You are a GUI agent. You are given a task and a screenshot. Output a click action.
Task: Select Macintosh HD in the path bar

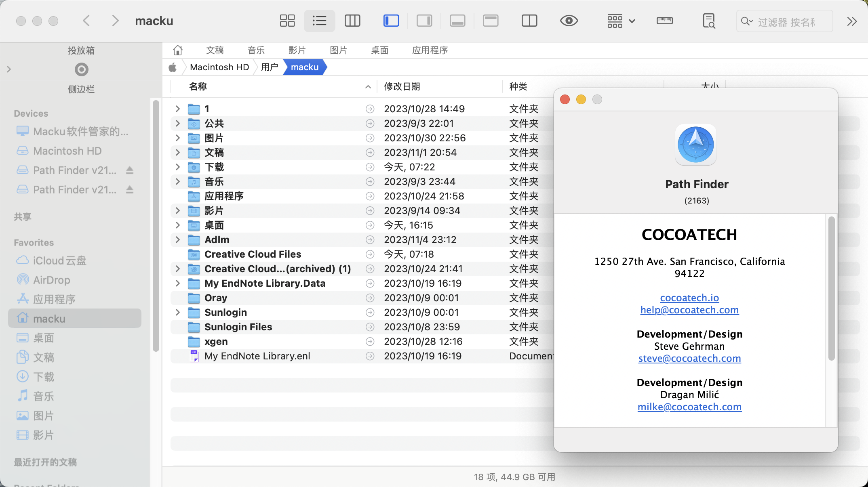(x=219, y=67)
